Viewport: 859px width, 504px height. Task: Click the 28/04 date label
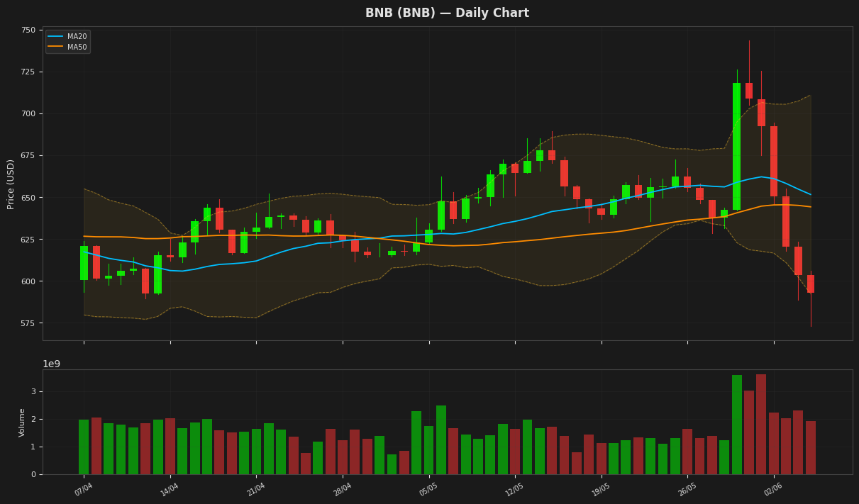341,489
